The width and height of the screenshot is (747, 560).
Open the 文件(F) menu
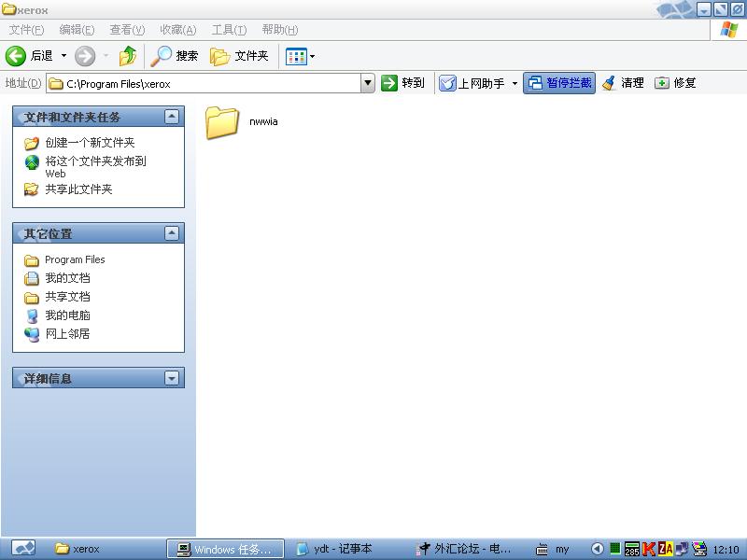point(26,30)
